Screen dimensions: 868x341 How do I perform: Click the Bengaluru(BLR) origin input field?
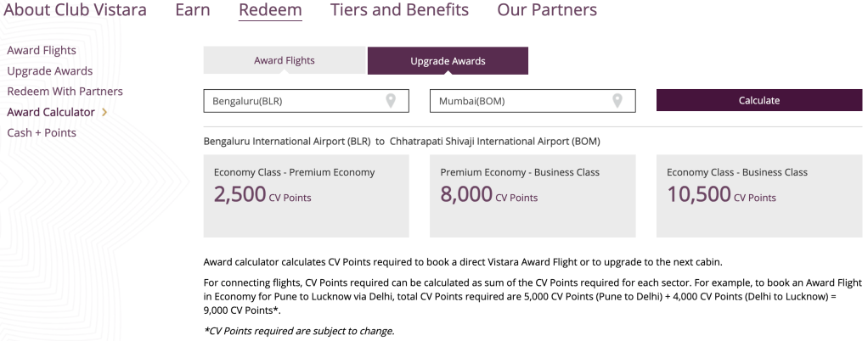point(289,101)
